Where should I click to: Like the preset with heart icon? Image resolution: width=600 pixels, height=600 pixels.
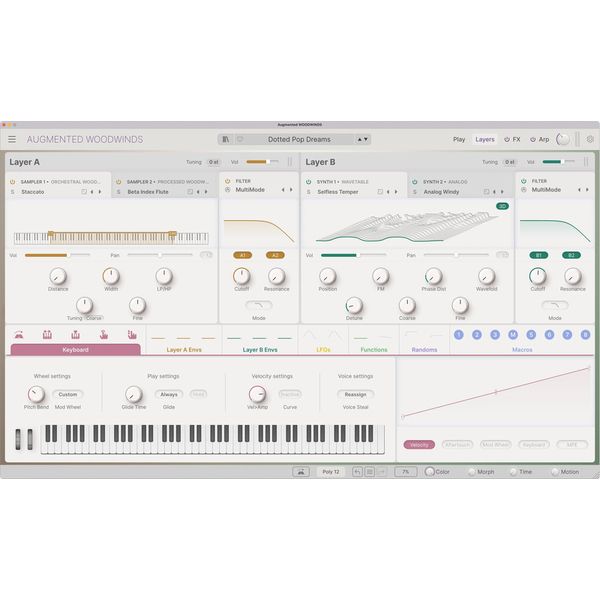240,139
